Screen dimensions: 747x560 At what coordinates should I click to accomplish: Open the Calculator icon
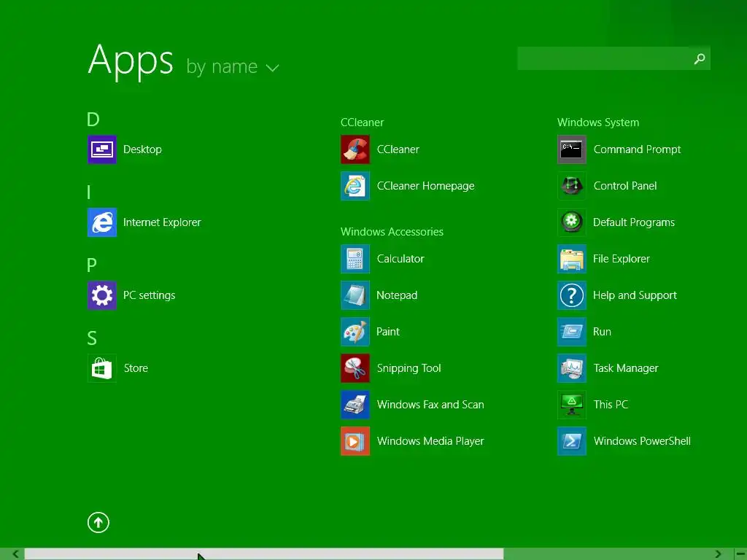(355, 259)
